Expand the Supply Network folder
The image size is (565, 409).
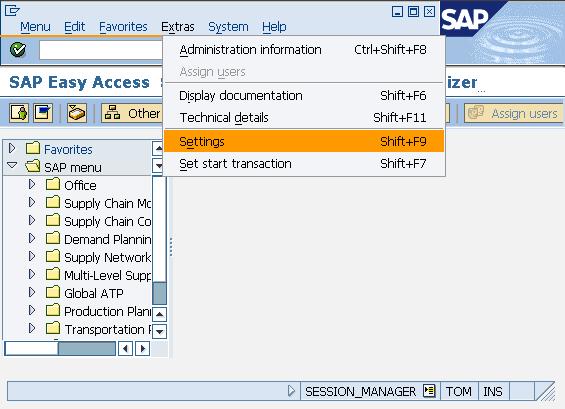click(32, 256)
